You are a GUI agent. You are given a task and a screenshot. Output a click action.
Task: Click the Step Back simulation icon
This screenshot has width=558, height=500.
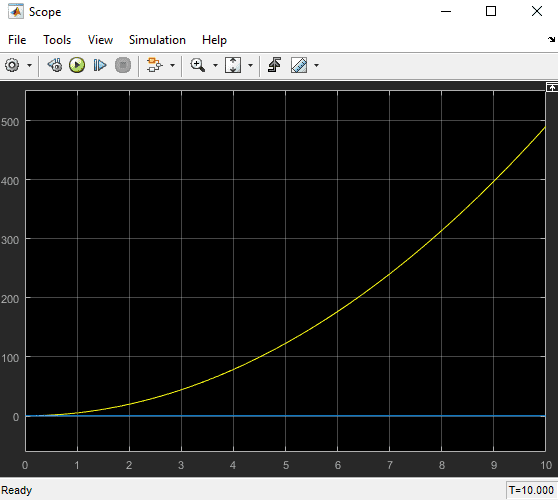click(x=55, y=65)
